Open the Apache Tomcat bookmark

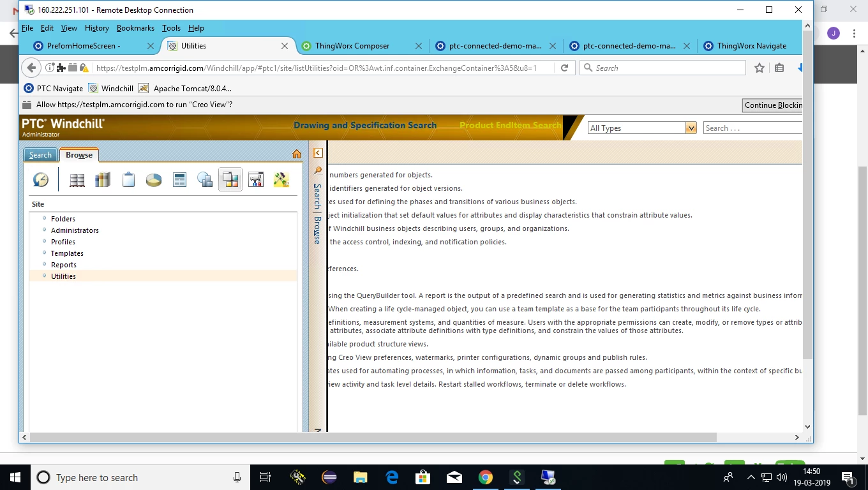pyautogui.click(x=185, y=88)
